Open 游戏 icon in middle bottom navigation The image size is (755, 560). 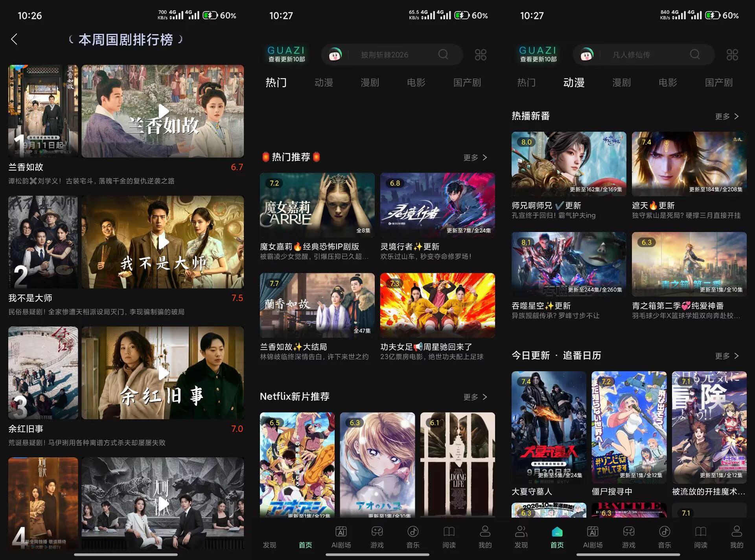377,537
